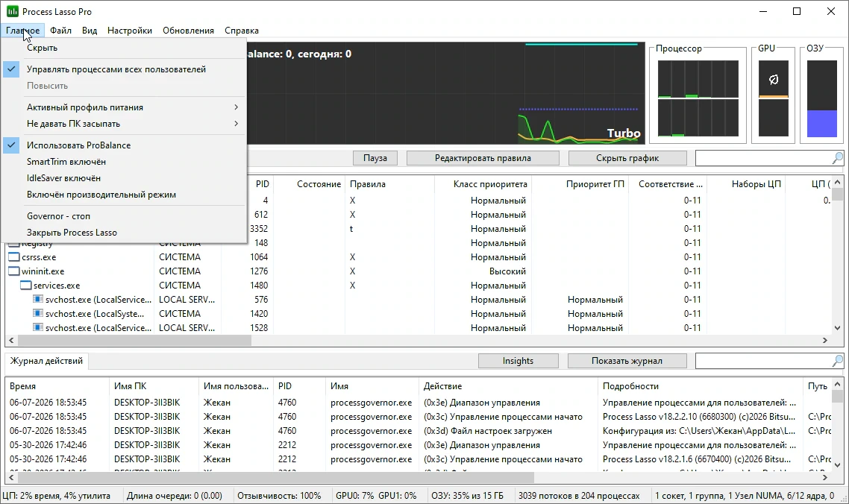
Task: Click the scroll right arrow of the log list
Action: tap(824, 477)
